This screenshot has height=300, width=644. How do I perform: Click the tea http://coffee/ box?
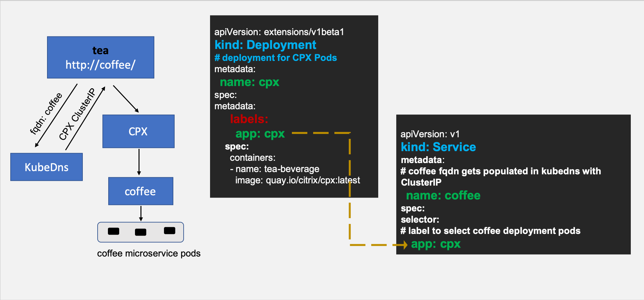[101, 57]
